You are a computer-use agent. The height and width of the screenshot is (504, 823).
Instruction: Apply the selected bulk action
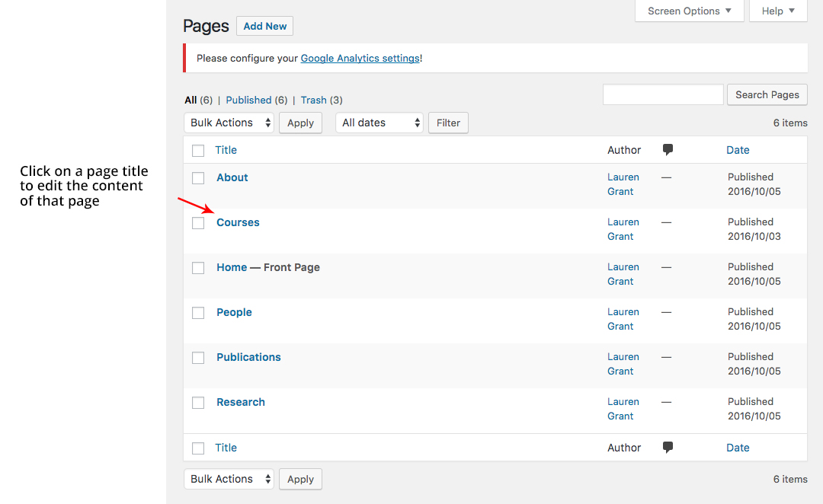[x=299, y=122]
